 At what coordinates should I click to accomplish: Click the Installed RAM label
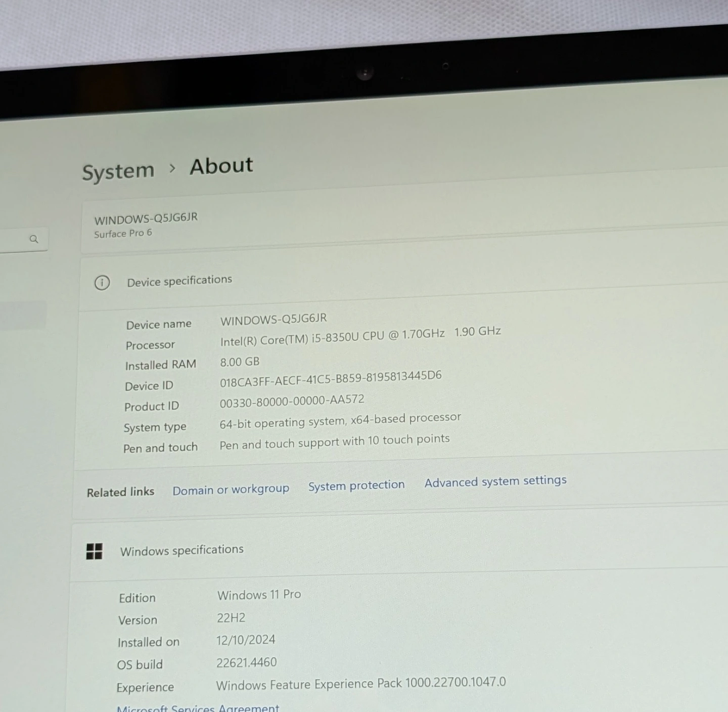[161, 365]
